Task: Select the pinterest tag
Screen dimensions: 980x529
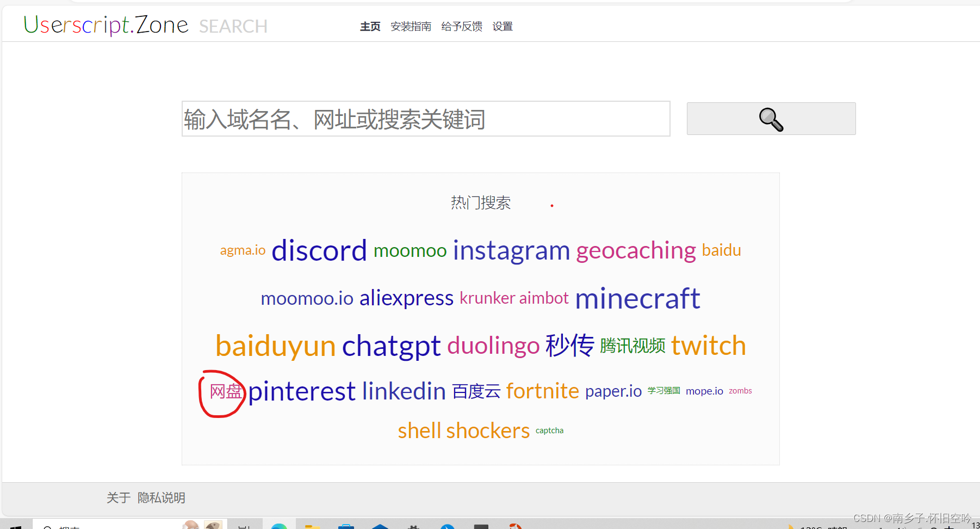Action: point(302,391)
